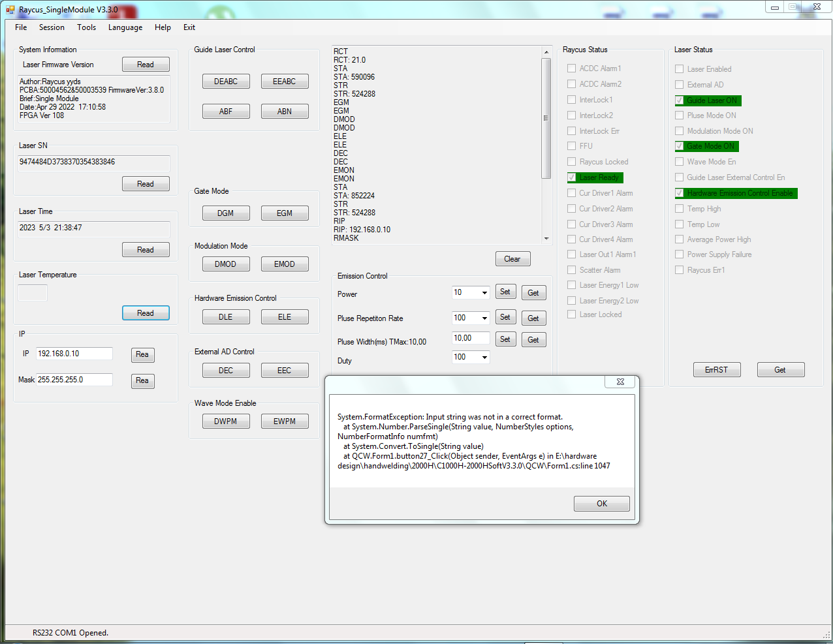
Task: Open the Session menu
Action: click(52, 27)
